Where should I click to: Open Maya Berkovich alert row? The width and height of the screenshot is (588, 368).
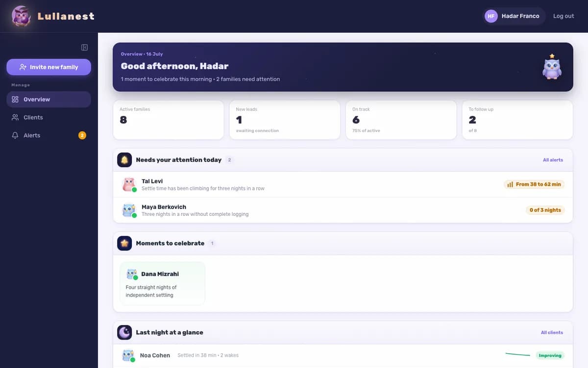coord(343,210)
